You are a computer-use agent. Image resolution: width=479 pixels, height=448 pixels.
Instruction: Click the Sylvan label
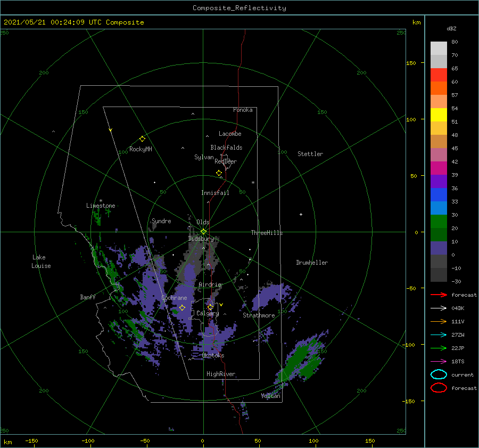coord(204,157)
